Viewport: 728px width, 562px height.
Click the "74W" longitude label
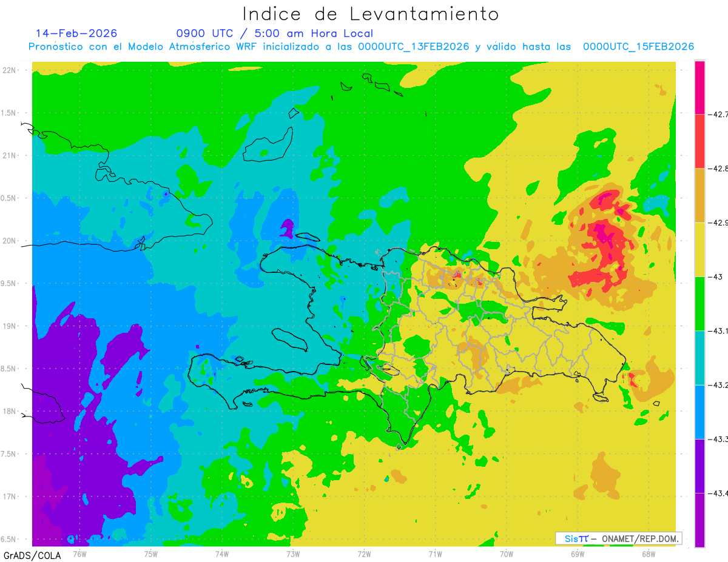[x=221, y=554]
